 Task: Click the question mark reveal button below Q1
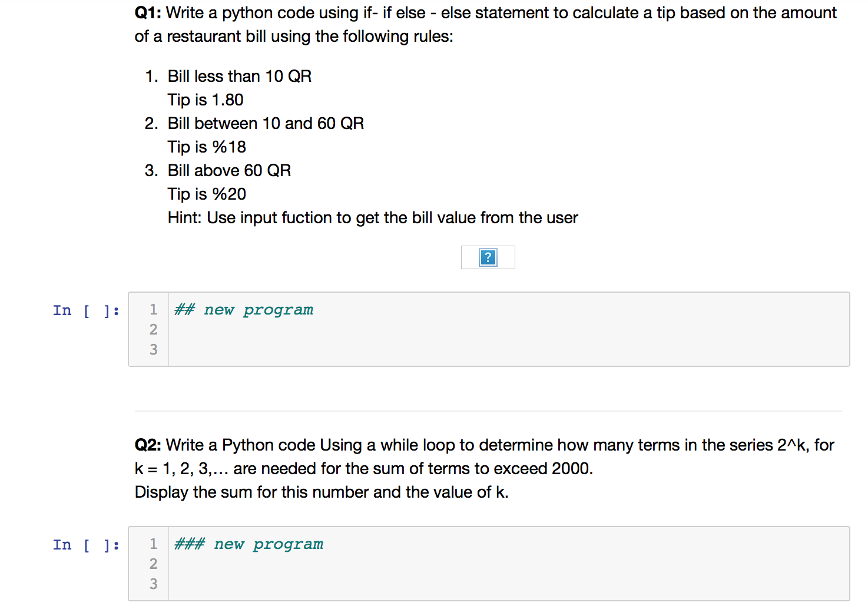[x=488, y=257]
